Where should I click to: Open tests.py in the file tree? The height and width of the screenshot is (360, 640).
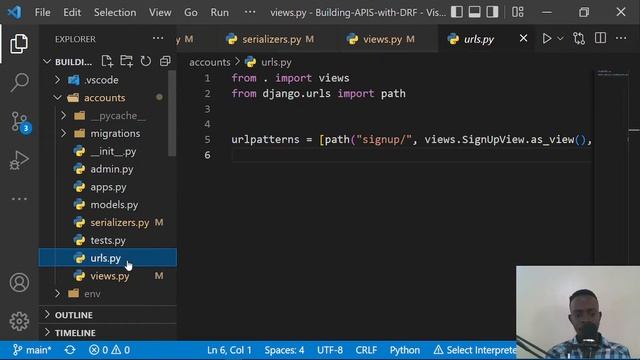(x=108, y=240)
